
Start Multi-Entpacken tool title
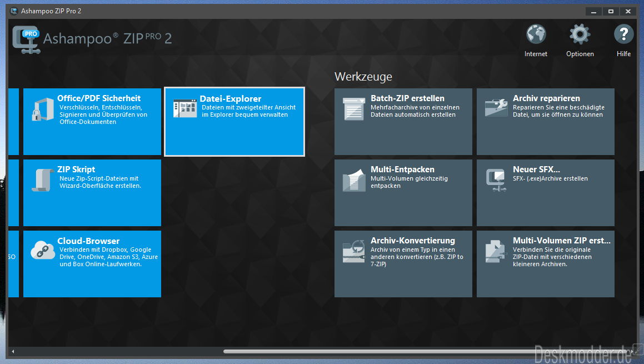click(402, 169)
